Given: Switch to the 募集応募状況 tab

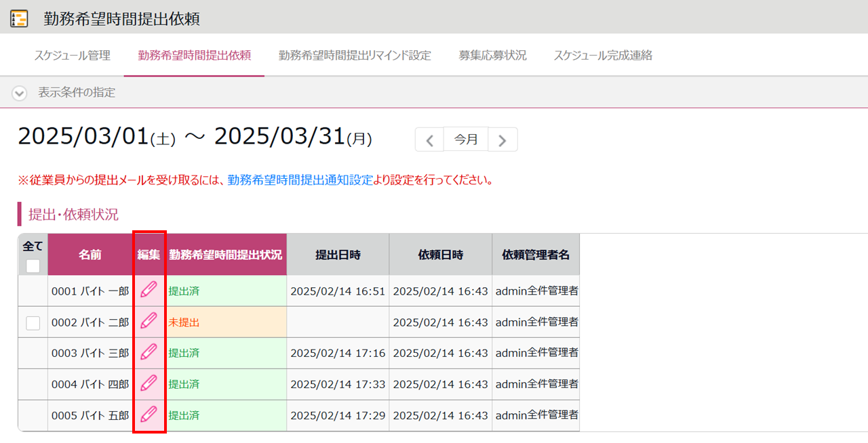Looking at the screenshot, I should 492,56.
